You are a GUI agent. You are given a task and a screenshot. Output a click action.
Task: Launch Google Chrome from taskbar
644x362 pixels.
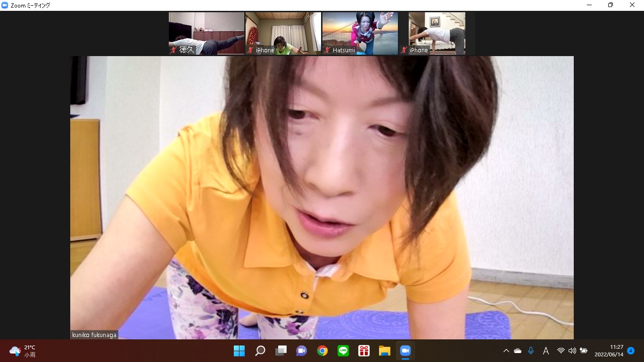point(322,351)
